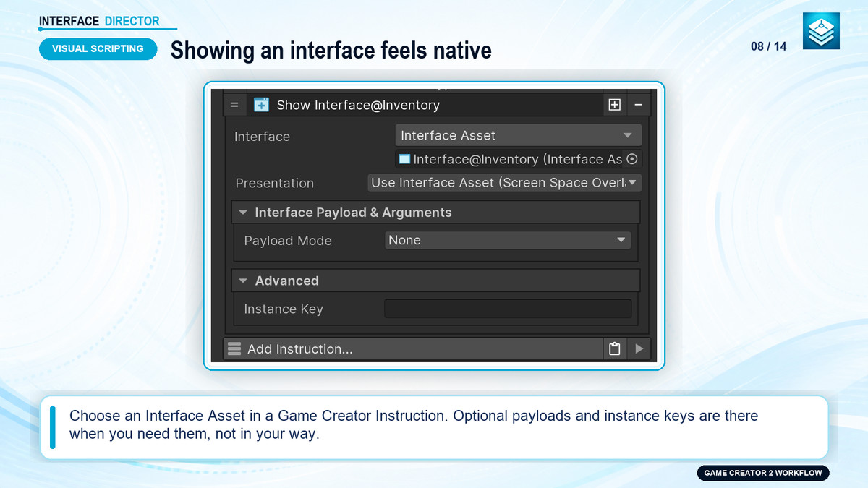Click the Instance Key label
868x488 pixels.
pyautogui.click(x=284, y=309)
